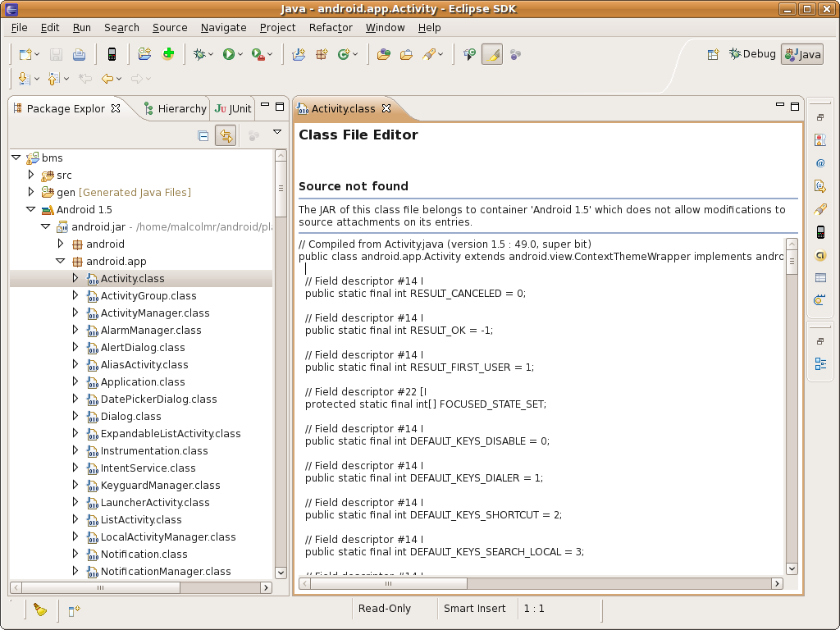The width and height of the screenshot is (840, 630).
Task: Create a new Java package from the toolbar
Action: (320, 54)
